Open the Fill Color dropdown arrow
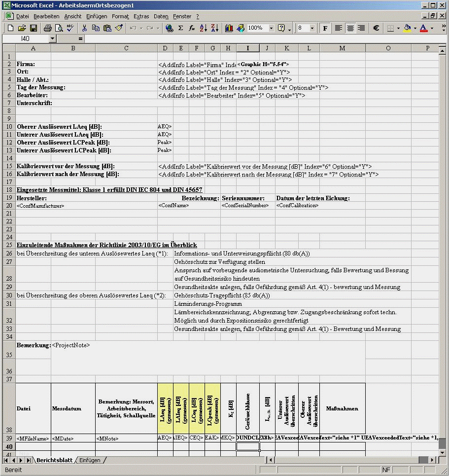This screenshot has height=476, width=449. pos(415,28)
